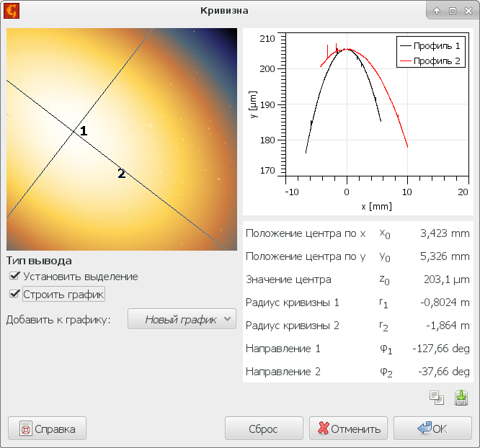
Task: Click the Отменить cancel button
Action: tap(348, 429)
